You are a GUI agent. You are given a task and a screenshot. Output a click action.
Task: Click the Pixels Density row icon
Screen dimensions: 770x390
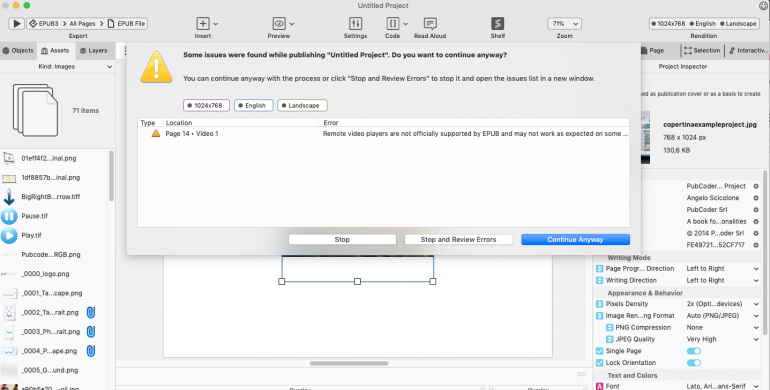coord(600,304)
